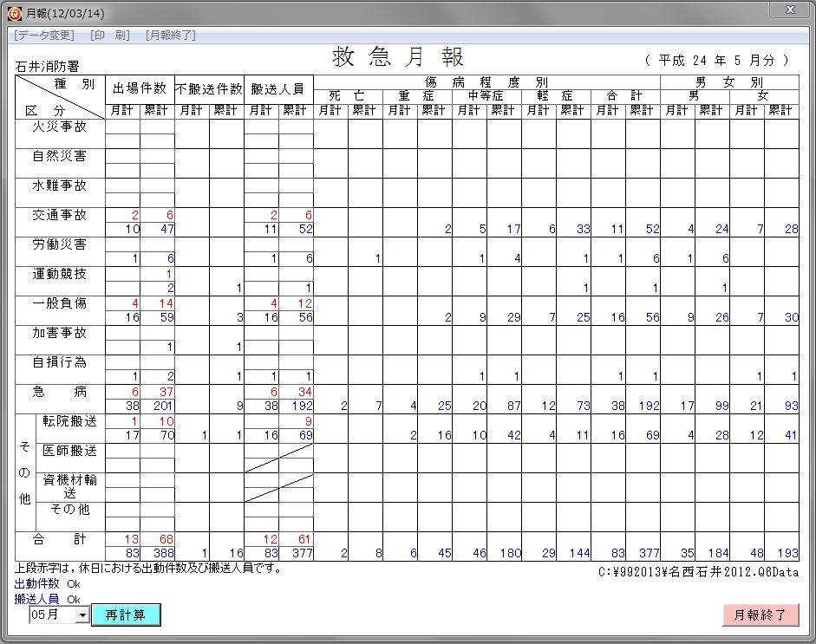Select the 火災事故 row label
Image resolution: width=816 pixels, height=644 pixels.
point(59,127)
